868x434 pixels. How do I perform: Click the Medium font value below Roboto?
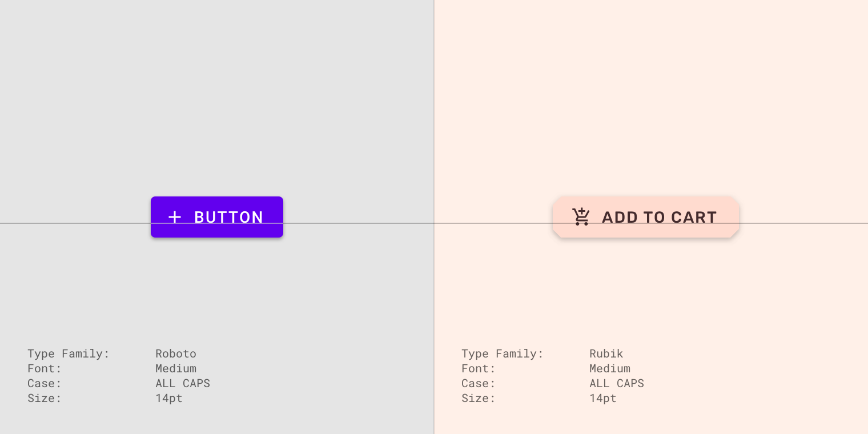tap(176, 368)
